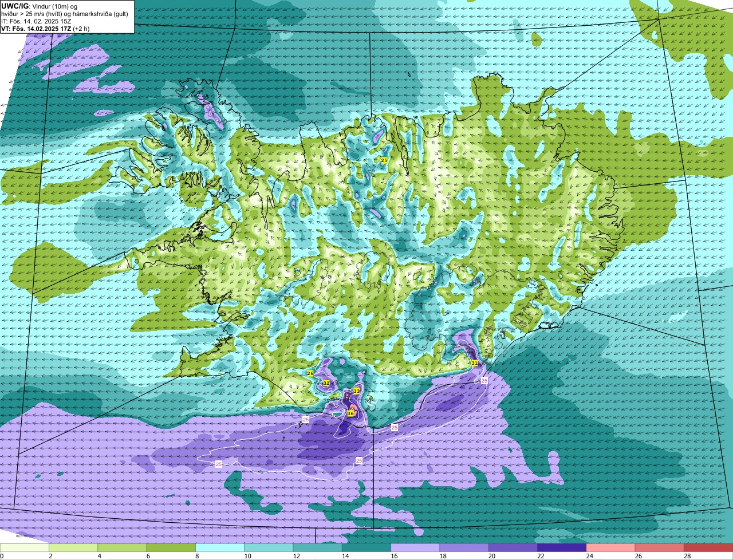The width and height of the screenshot is (733, 560).
Task: Click the 12–14 m/s teal legend swatch
Action: pyautogui.click(x=318, y=547)
